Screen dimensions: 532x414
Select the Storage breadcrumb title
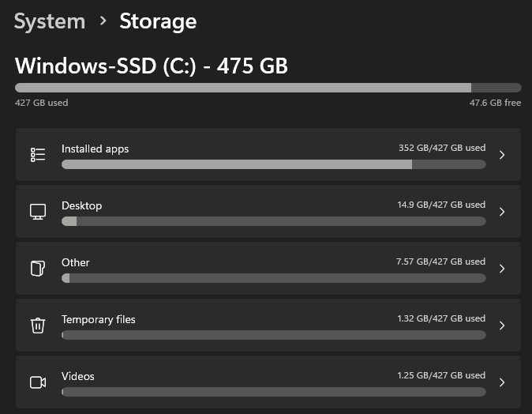tap(158, 21)
